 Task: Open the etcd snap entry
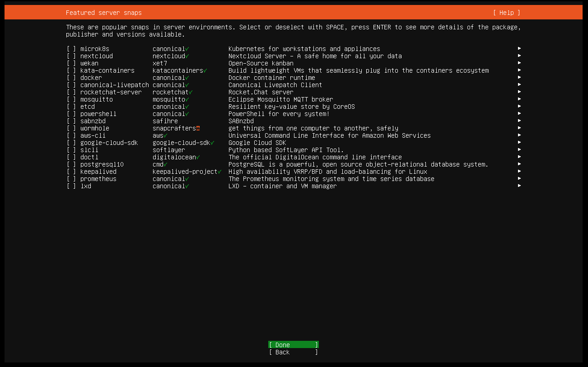click(88, 107)
